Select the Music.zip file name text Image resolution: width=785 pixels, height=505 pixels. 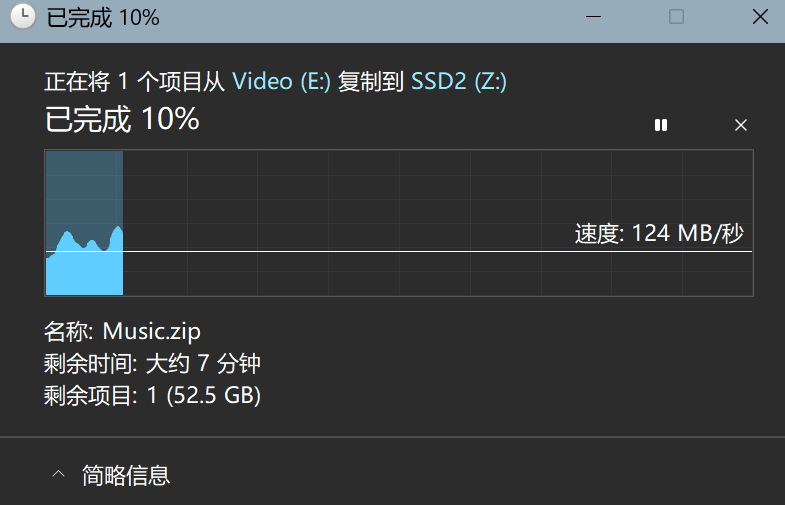pos(152,331)
